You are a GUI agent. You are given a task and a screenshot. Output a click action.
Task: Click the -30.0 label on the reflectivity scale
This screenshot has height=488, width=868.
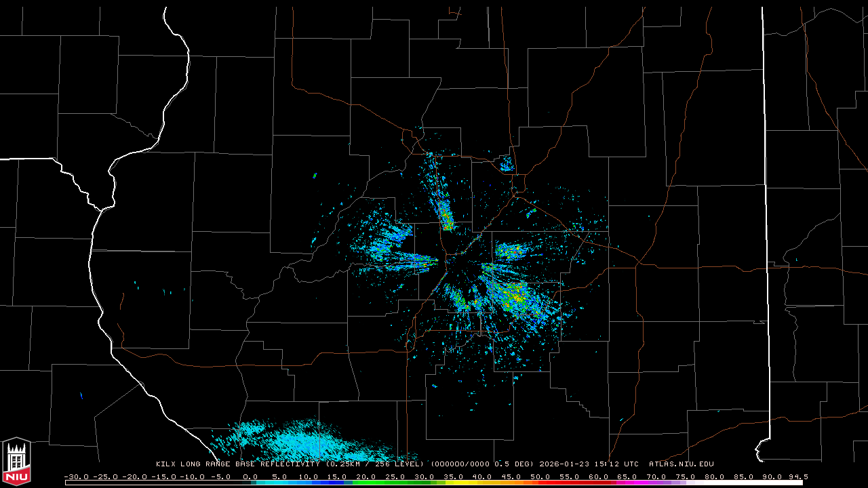point(75,477)
